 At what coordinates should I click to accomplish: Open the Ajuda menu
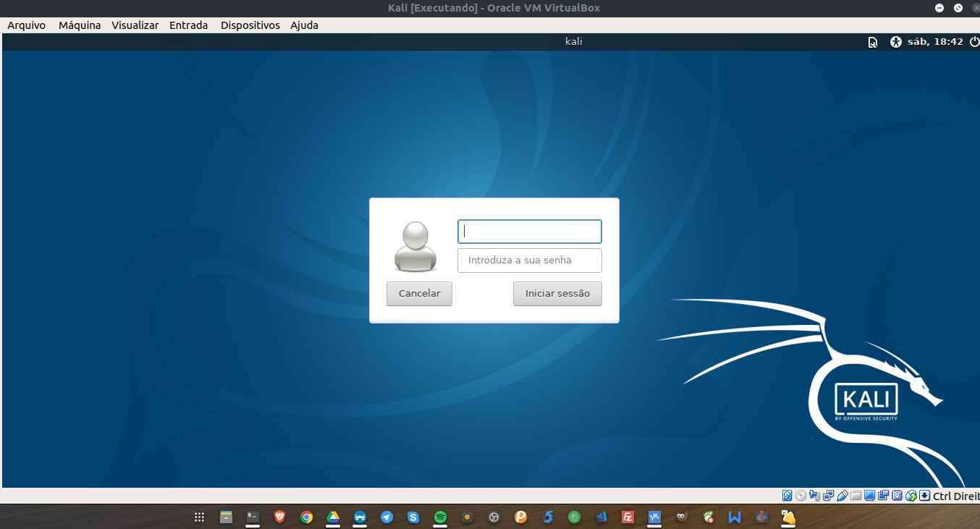(x=304, y=25)
